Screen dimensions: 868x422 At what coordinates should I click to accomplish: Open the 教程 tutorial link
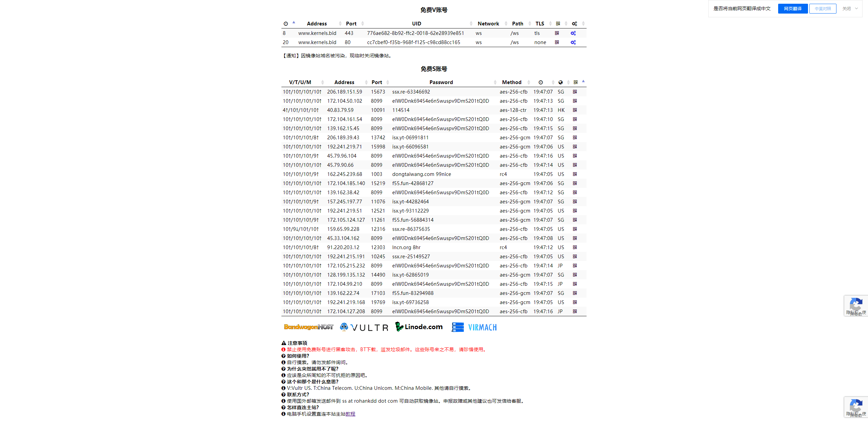(x=350, y=414)
